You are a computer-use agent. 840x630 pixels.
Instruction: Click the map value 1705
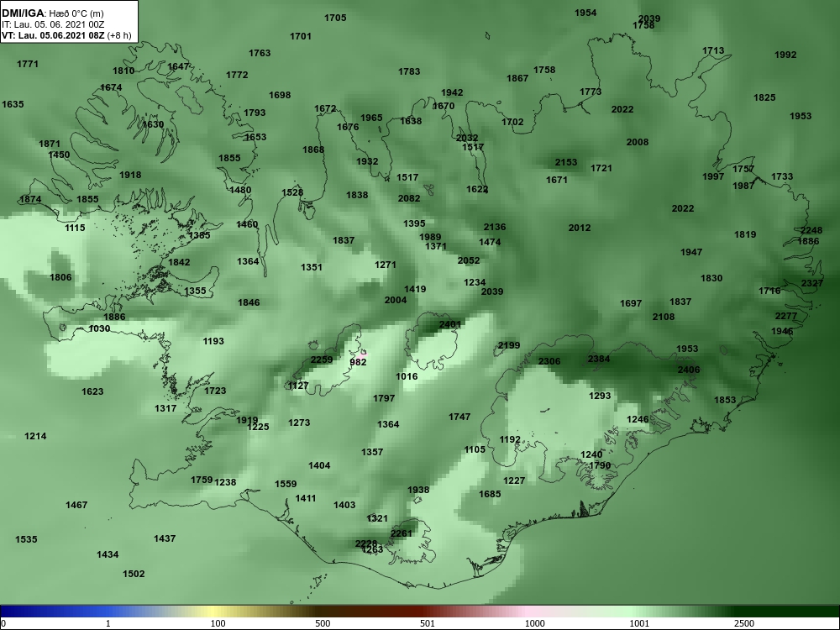pyautogui.click(x=335, y=18)
